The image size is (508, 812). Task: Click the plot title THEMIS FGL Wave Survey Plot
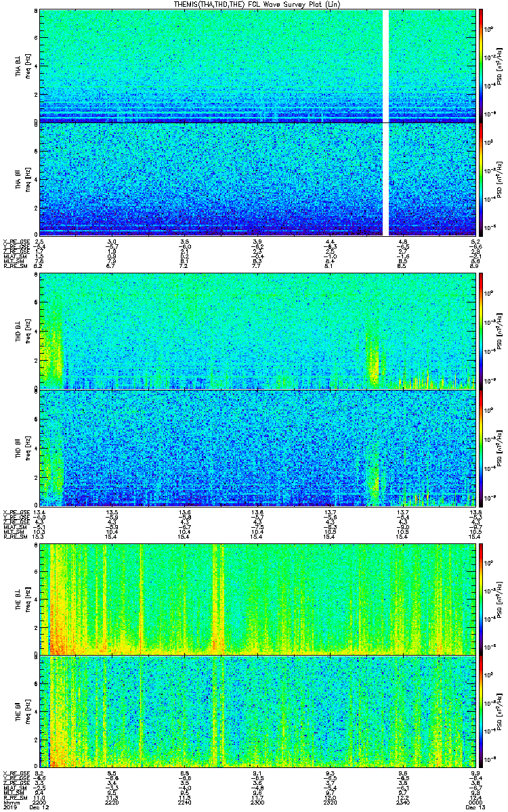pyautogui.click(x=254, y=4)
